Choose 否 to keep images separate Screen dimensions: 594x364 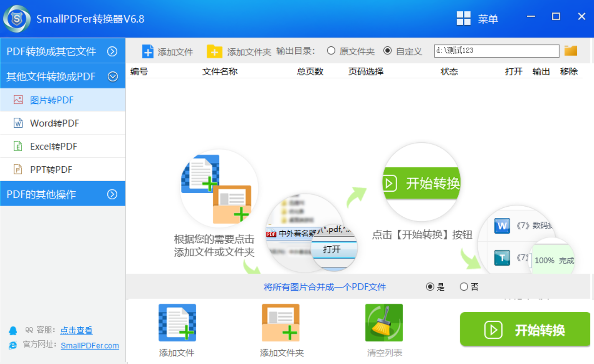(464, 287)
